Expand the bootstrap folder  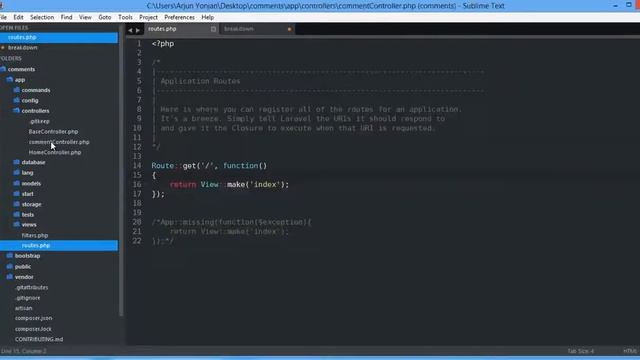point(27,256)
